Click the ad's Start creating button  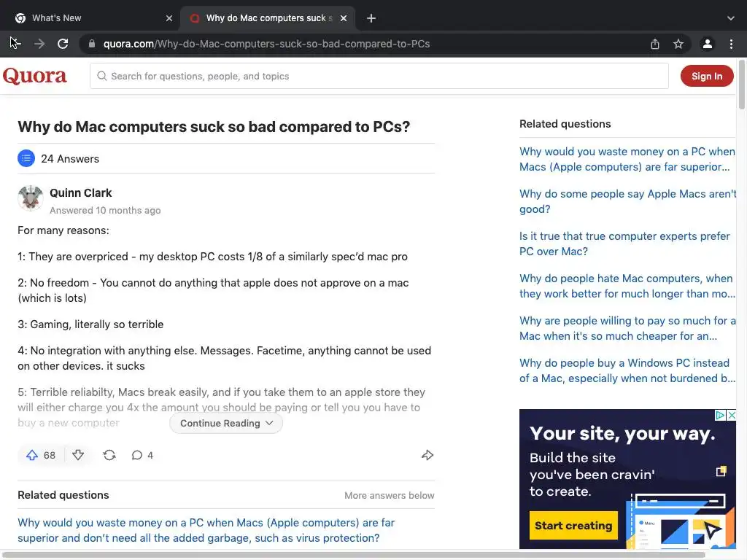point(573,525)
